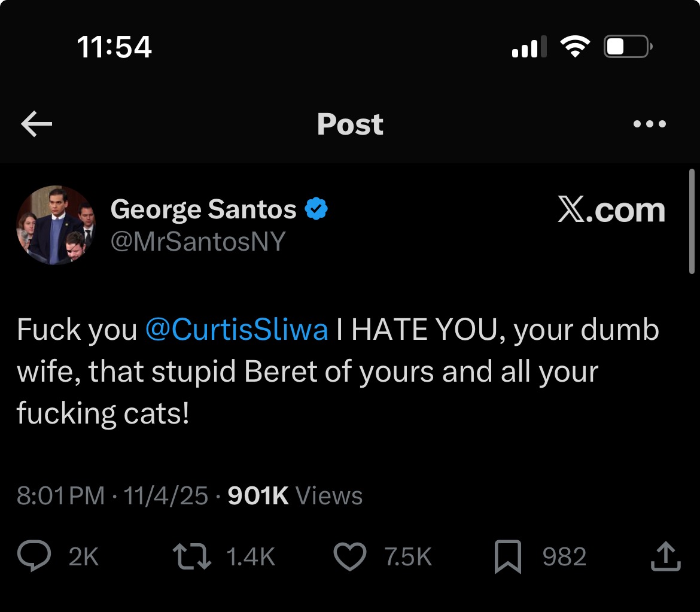The image size is (700, 612).
Task: Tap the back arrow icon
Action: click(x=36, y=124)
